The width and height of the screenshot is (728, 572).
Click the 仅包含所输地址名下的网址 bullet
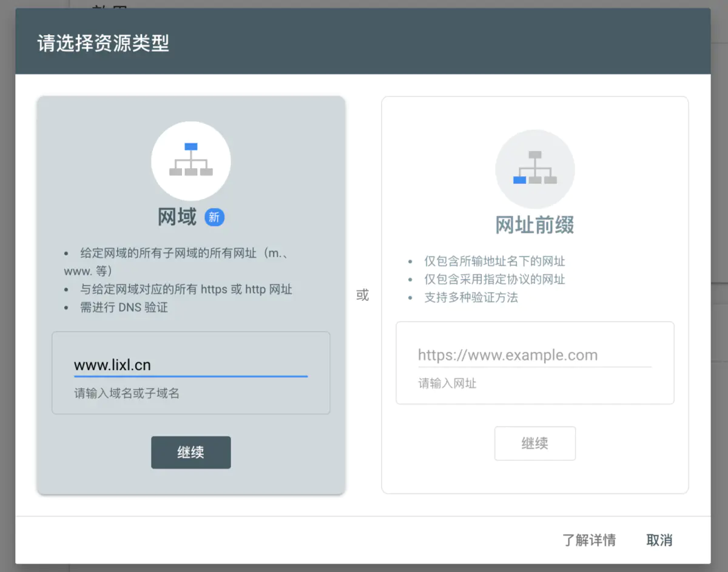[494, 261]
